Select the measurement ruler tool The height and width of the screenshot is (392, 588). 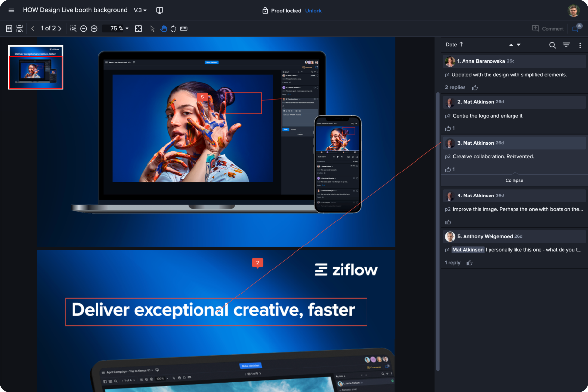coord(184,28)
